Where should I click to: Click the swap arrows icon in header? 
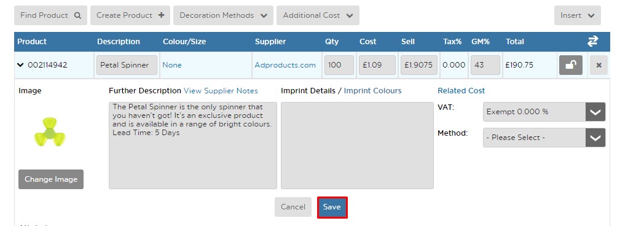coord(592,41)
